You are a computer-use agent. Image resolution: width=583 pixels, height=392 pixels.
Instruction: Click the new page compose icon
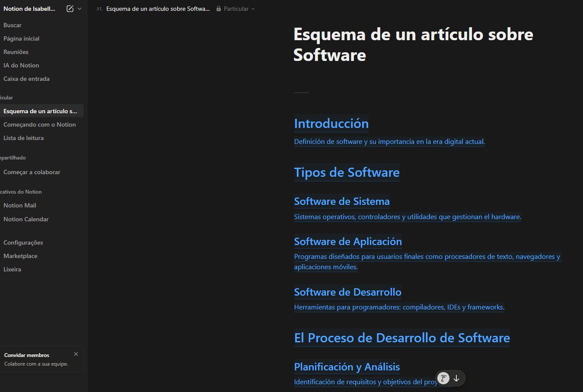[70, 8]
